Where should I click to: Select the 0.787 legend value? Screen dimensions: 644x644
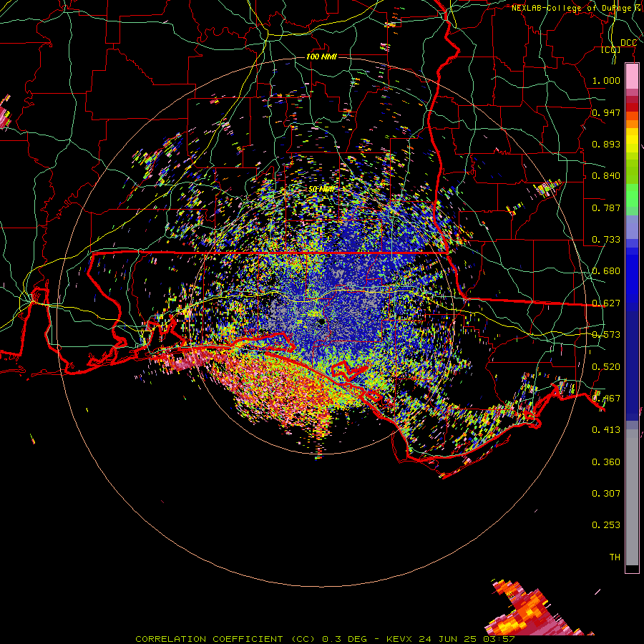click(x=606, y=208)
